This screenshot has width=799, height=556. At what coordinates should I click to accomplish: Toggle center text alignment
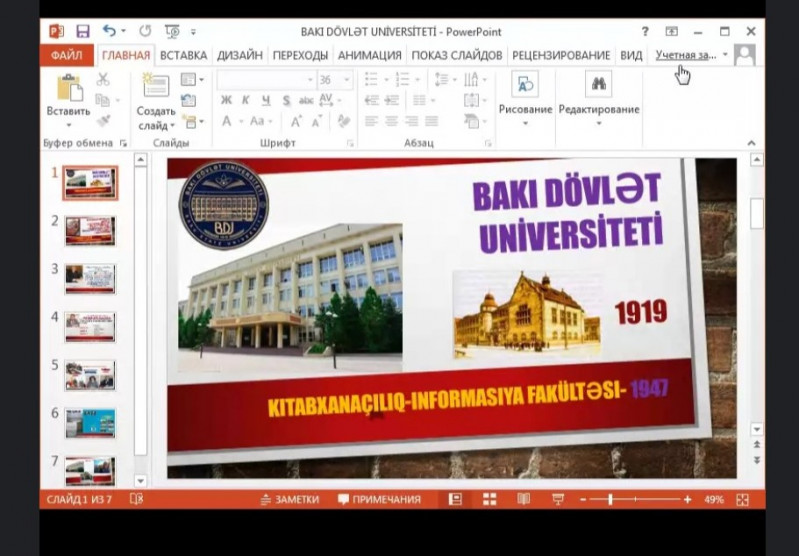(x=391, y=121)
